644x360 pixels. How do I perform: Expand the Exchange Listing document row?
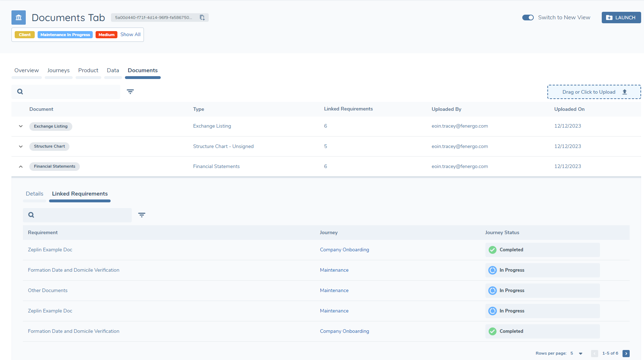point(21,126)
